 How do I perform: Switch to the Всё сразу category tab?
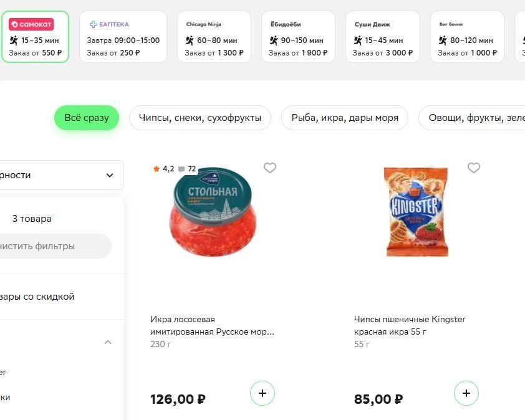click(87, 118)
